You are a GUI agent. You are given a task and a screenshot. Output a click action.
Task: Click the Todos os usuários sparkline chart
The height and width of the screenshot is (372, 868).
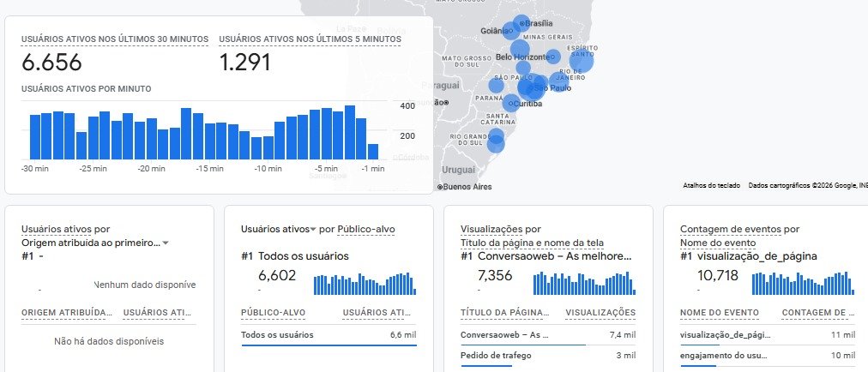[365, 284]
